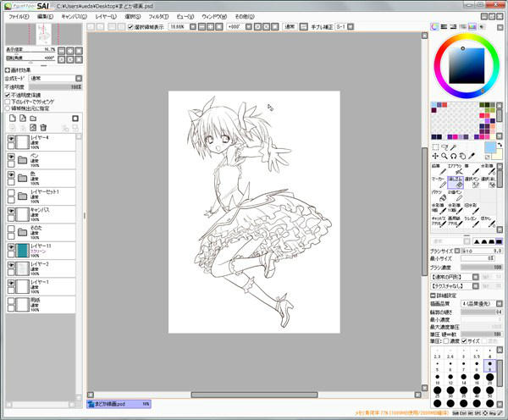
Task: Select brush size preset 20
Action: 489,379
